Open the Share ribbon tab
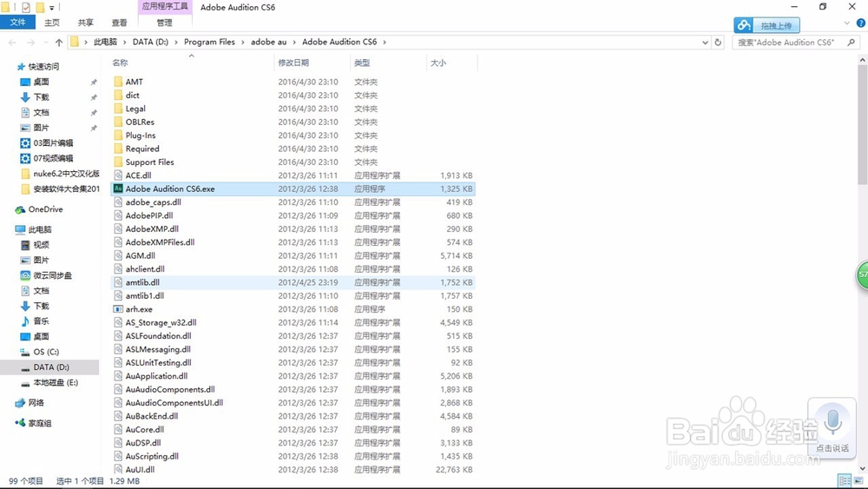The image size is (868, 489). click(85, 23)
